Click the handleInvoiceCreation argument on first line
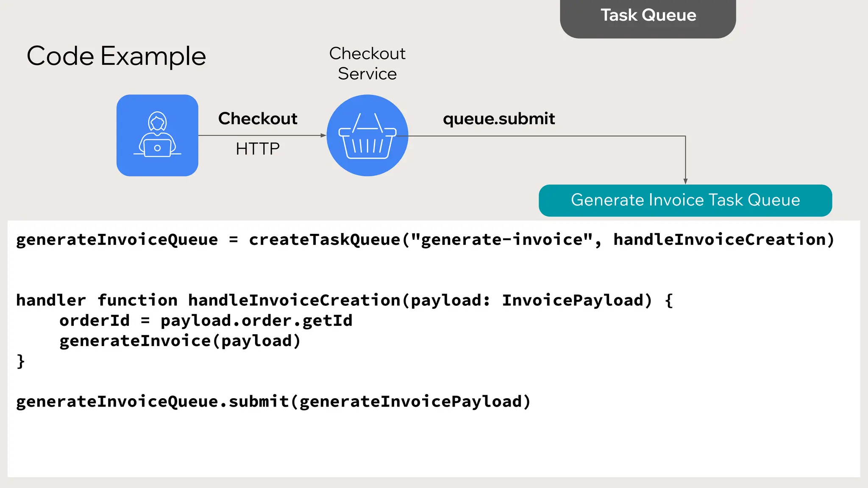The width and height of the screenshot is (868, 488). click(720, 240)
